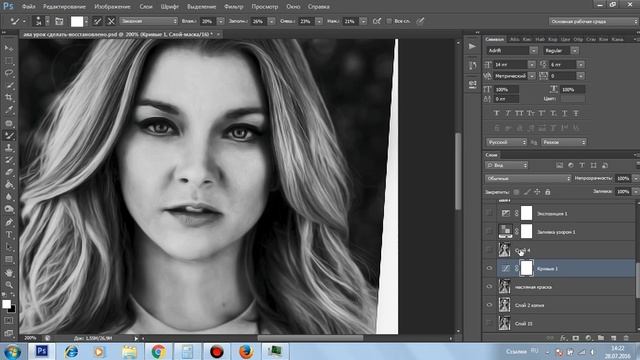Select the Dodge tool
640x360 pixels.
(x=9, y=209)
